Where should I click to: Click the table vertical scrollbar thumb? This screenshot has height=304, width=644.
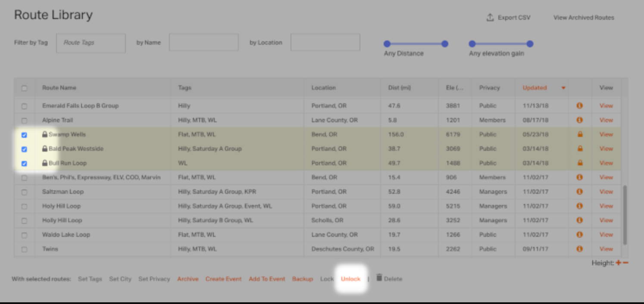[625, 215]
